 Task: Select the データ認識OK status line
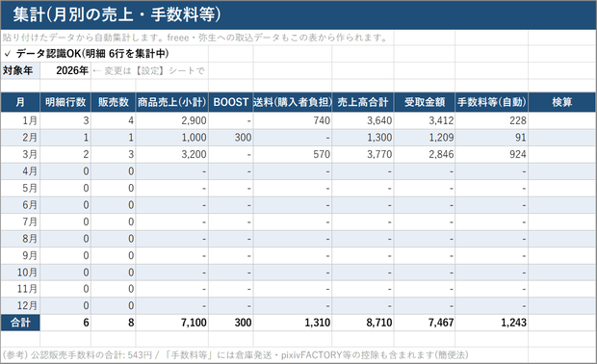tap(87, 54)
